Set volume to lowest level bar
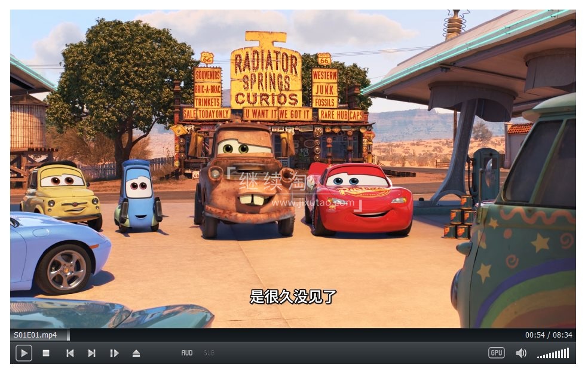The height and width of the screenshot is (377, 588). click(x=538, y=357)
